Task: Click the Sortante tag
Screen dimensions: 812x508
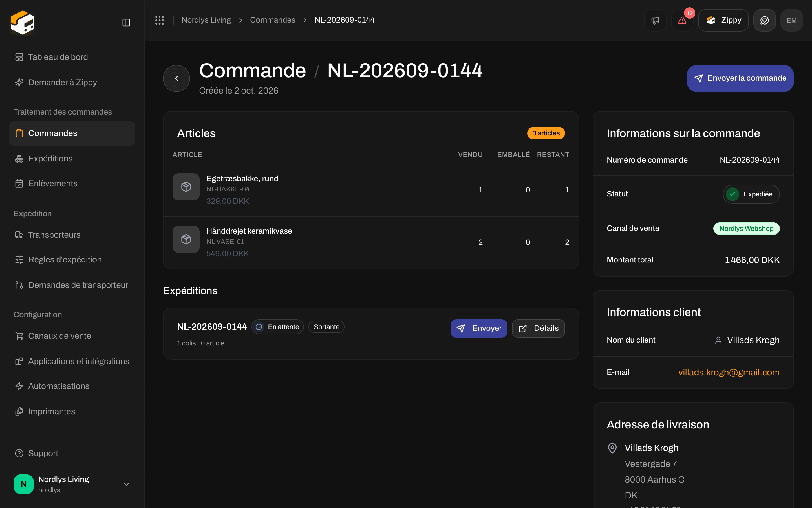Action: point(326,327)
